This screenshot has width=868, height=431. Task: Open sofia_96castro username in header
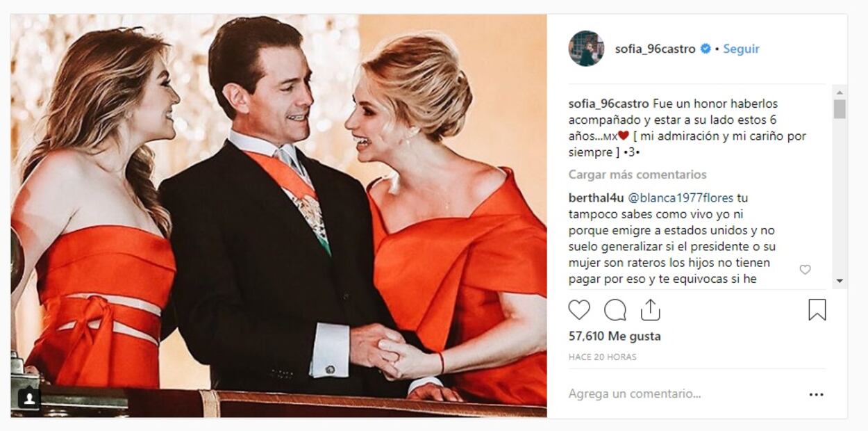[x=655, y=49]
